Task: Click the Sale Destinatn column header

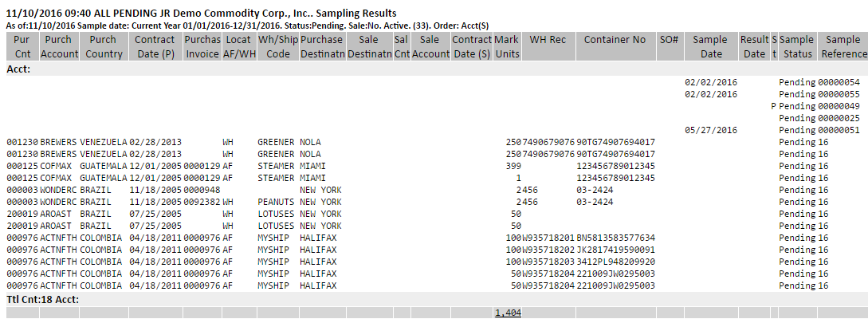Action: (370, 47)
